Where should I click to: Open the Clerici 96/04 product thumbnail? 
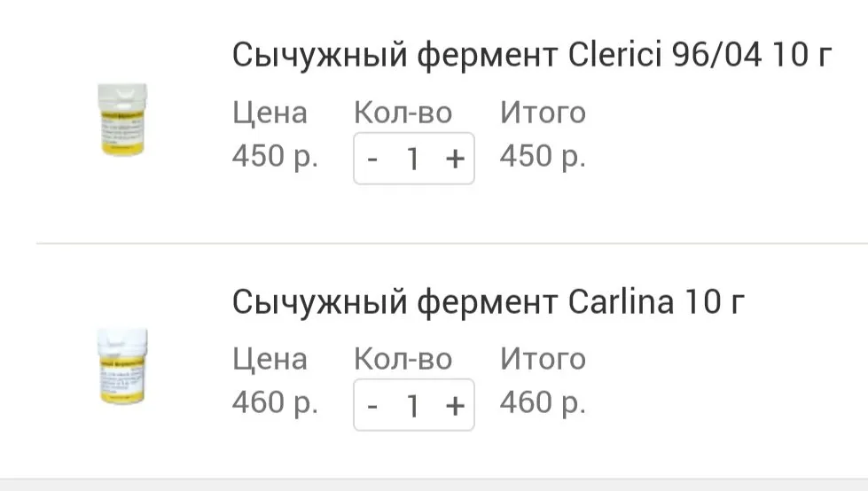tap(121, 121)
